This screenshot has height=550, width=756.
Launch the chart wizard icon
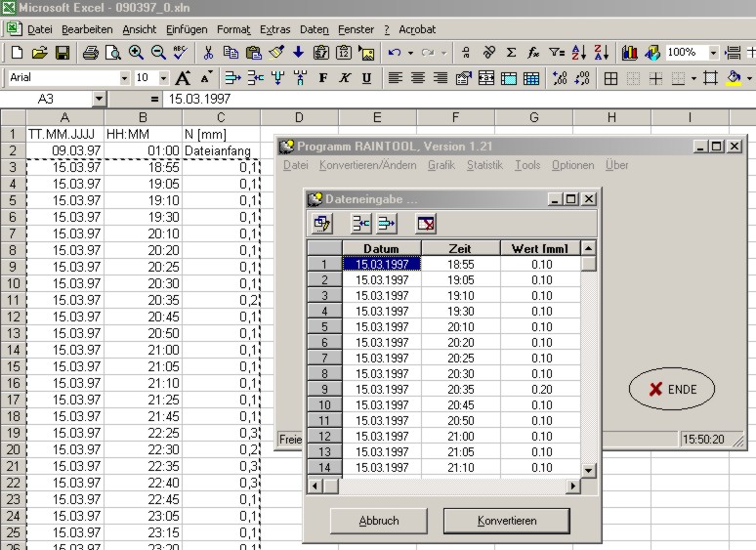tap(629, 53)
